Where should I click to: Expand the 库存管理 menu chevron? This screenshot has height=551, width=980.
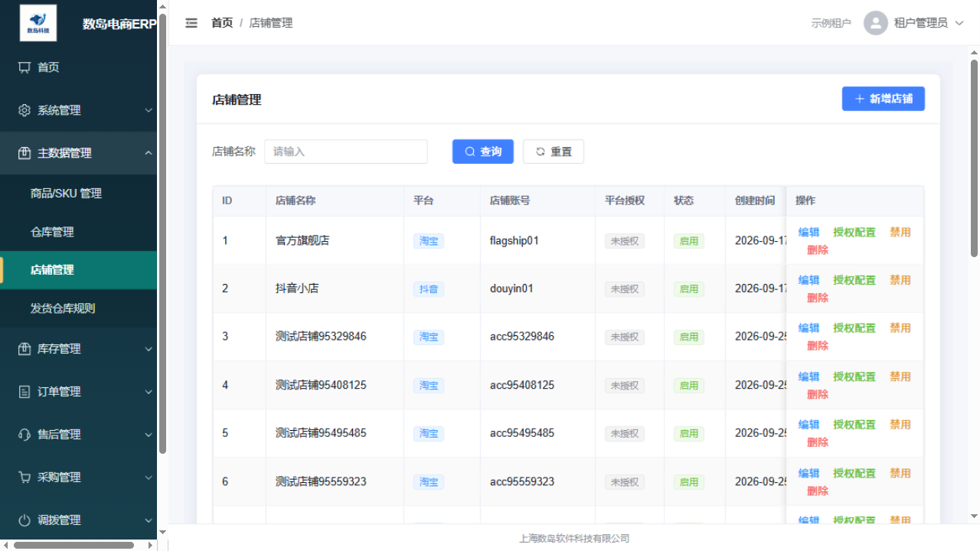pyautogui.click(x=149, y=349)
